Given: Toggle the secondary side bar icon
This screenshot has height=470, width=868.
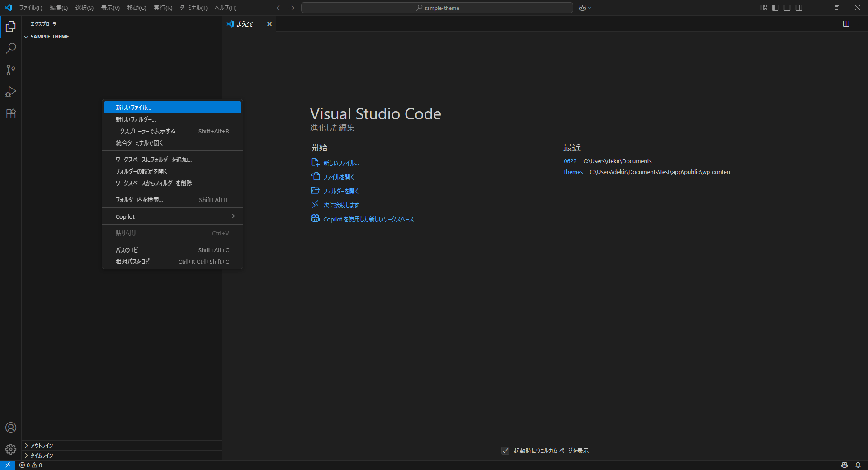Looking at the screenshot, I should (799, 8).
